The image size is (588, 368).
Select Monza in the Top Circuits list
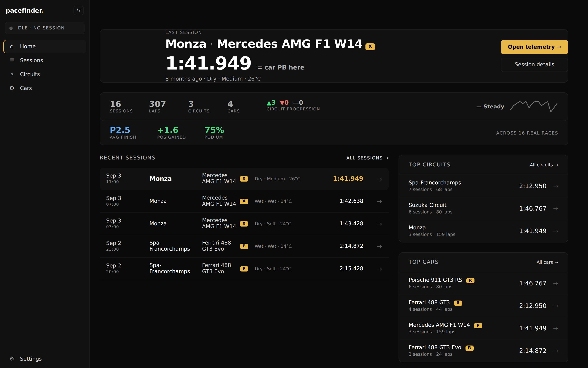click(x=483, y=231)
